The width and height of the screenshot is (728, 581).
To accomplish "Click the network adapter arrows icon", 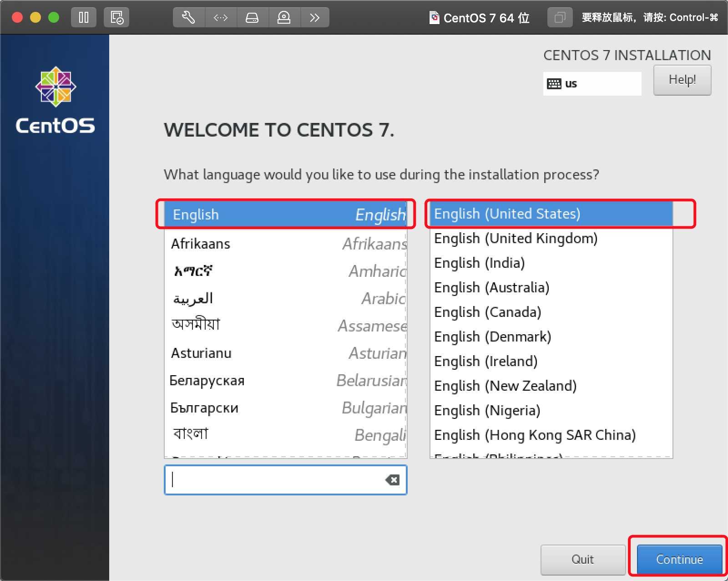I will coord(221,18).
